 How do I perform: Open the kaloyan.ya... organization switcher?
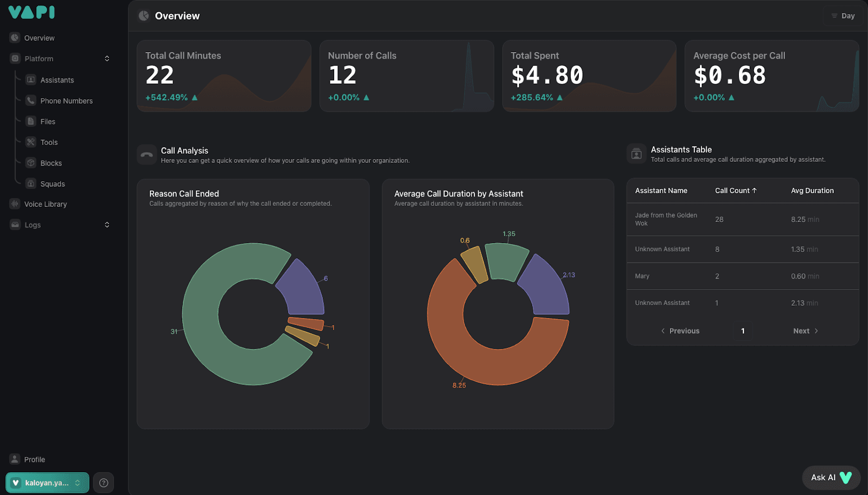point(47,483)
